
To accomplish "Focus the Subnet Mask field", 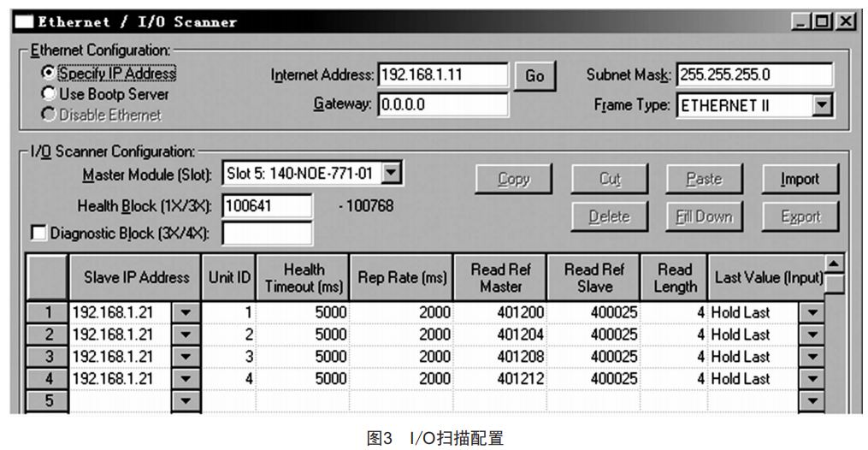I will pos(753,75).
